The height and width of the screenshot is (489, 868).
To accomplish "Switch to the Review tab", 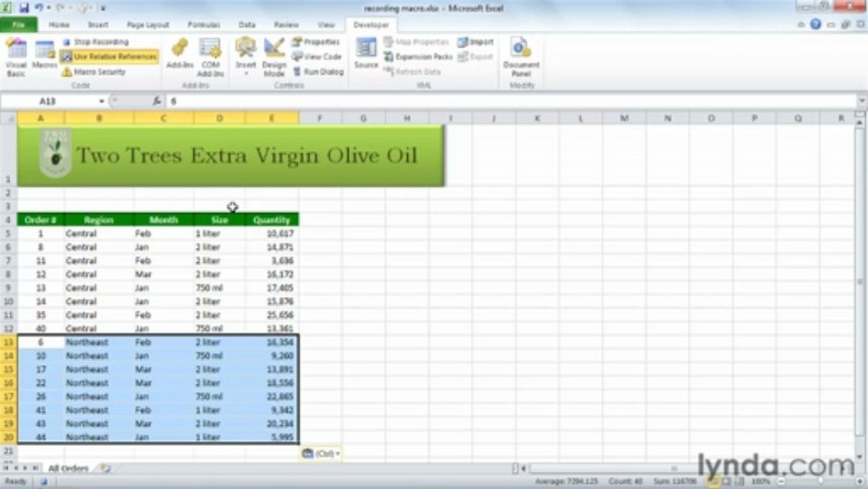I will [x=286, y=25].
